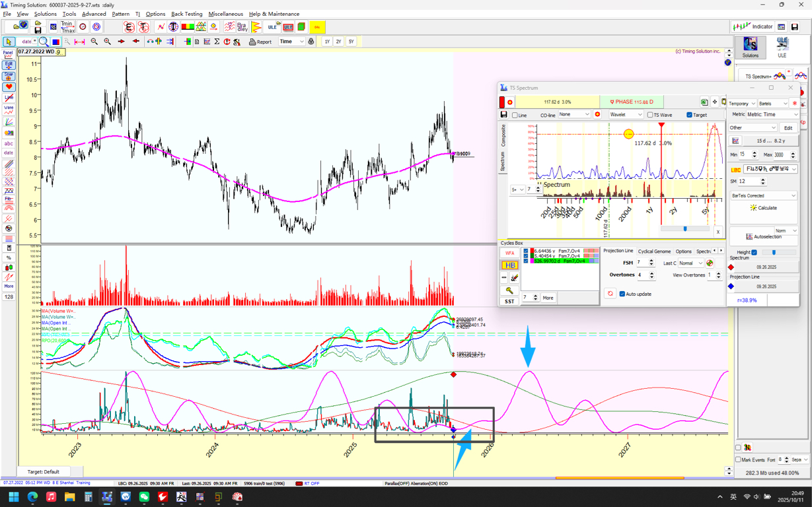This screenshot has width=812, height=507.
Task: Open the Wavelet dropdown
Action: 626,115
